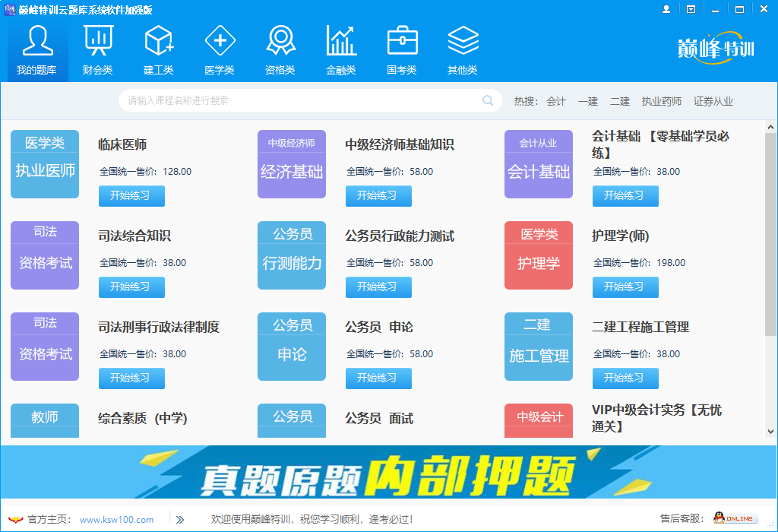Screen dimensions: 778x532
Task: Expand the double-chevron arrow in status bar
Action: [x=179, y=520]
